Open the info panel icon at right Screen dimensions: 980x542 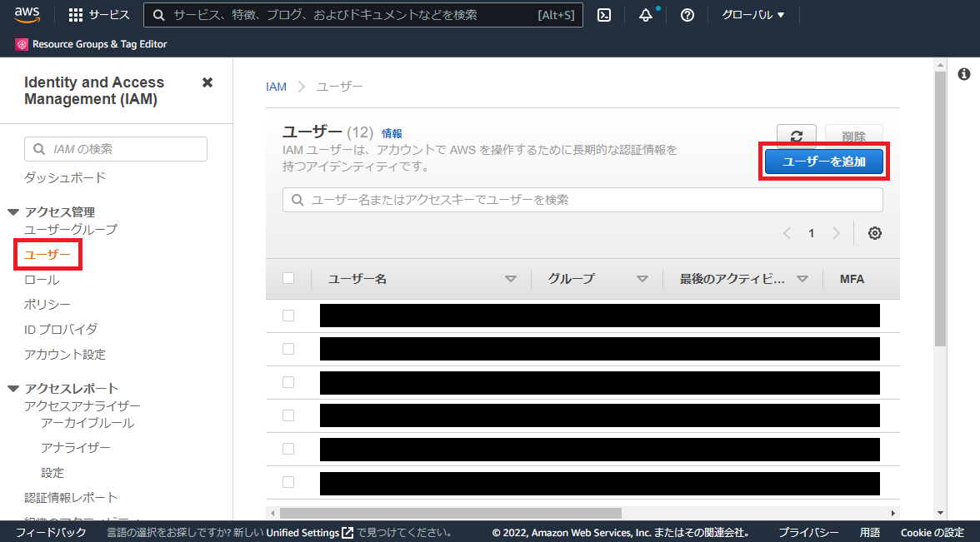pos(964,74)
